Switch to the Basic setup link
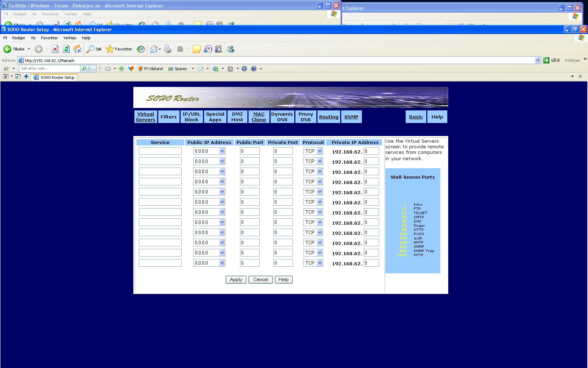The image size is (588, 368). 416,117
